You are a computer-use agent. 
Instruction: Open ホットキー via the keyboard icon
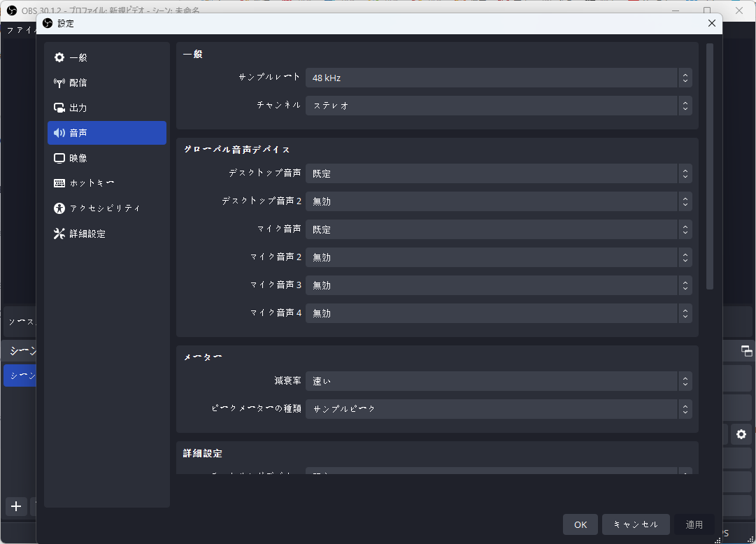pos(59,183)
